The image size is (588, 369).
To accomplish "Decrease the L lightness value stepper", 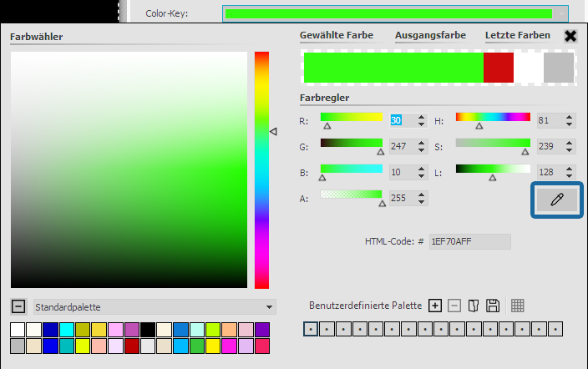I will [x=570, y=176].
